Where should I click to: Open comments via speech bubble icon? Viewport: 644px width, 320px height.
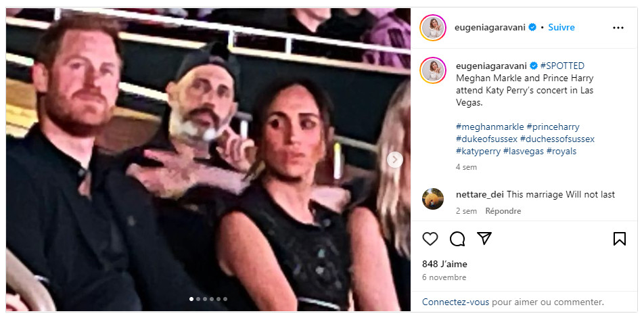[457, 239]
